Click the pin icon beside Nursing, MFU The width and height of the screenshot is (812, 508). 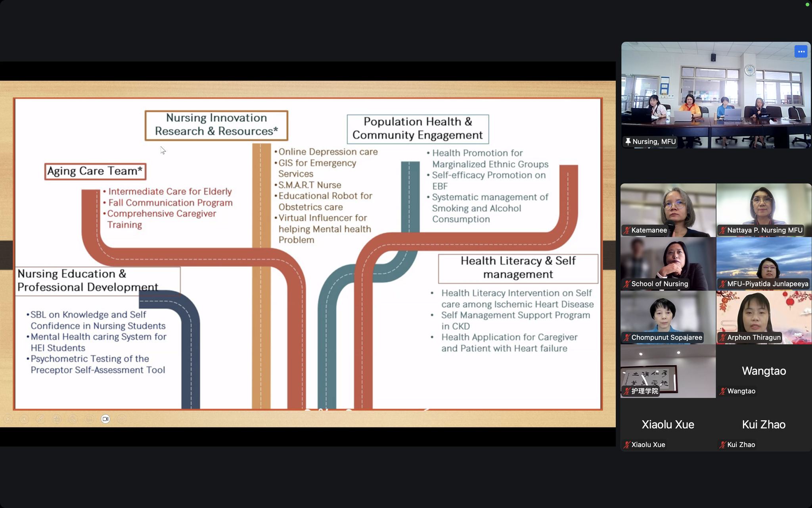click(x=628, y=141)
